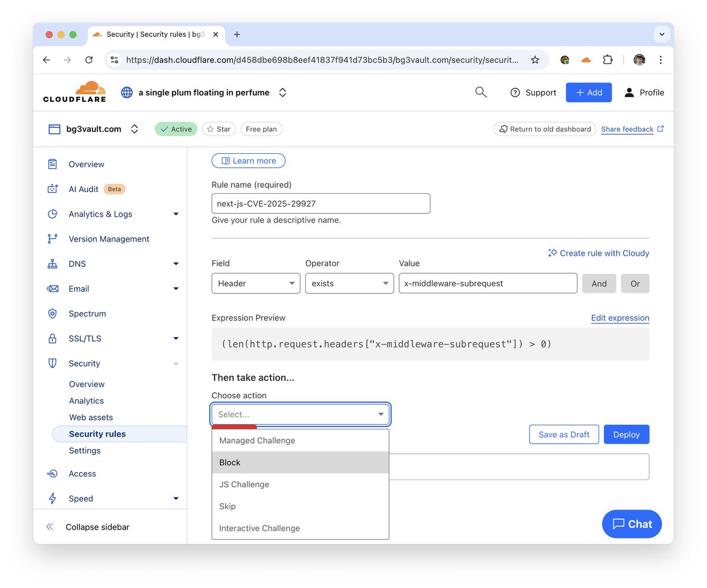Click the Learn more button

tap(248, 161)
